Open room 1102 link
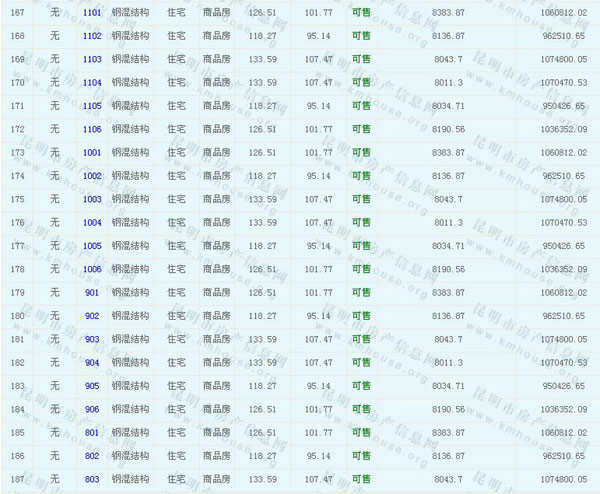The height and width of the screenshot is (494, 600). [x=92, y=35]
